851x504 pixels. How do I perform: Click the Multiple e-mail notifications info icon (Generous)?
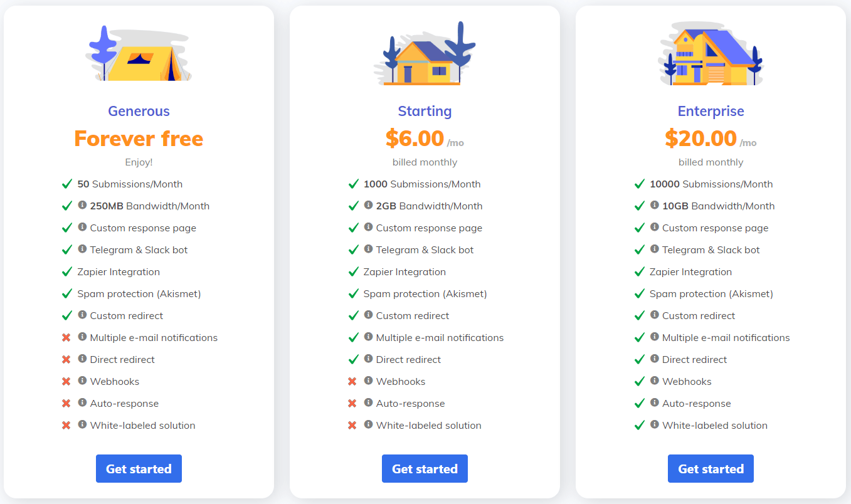(x=82, y=337)
